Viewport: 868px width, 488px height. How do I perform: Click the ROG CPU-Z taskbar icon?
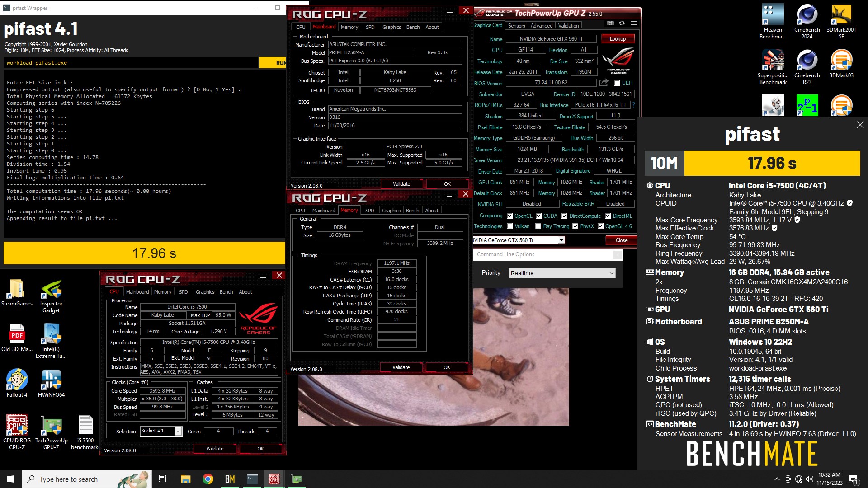pos(274,479)
